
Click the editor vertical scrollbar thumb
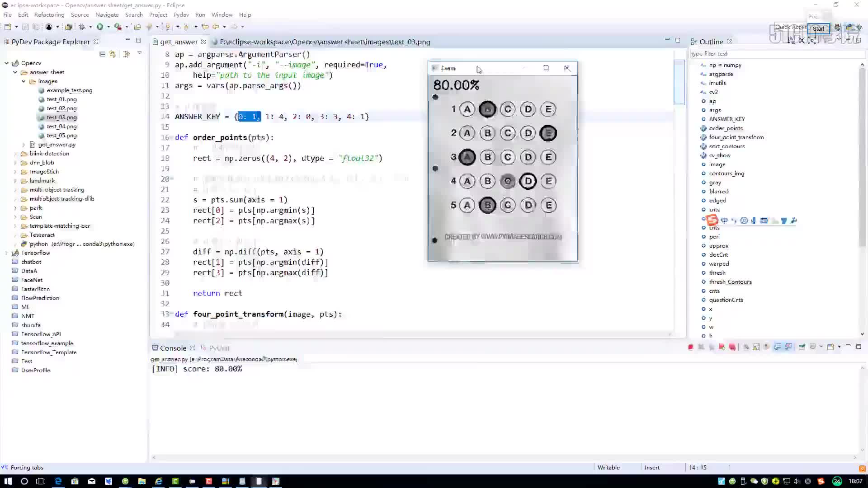pyautogui.click(x=679, y=82)
